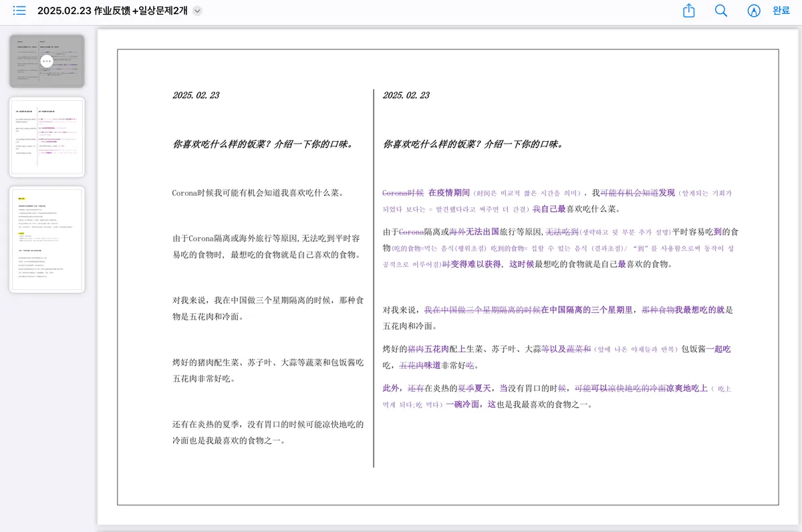Click the left paragraph starting '对我来说，我在中国做三个星期隔离'
Viewport: 802px width, 532px height.
click(x=267, y=308)
